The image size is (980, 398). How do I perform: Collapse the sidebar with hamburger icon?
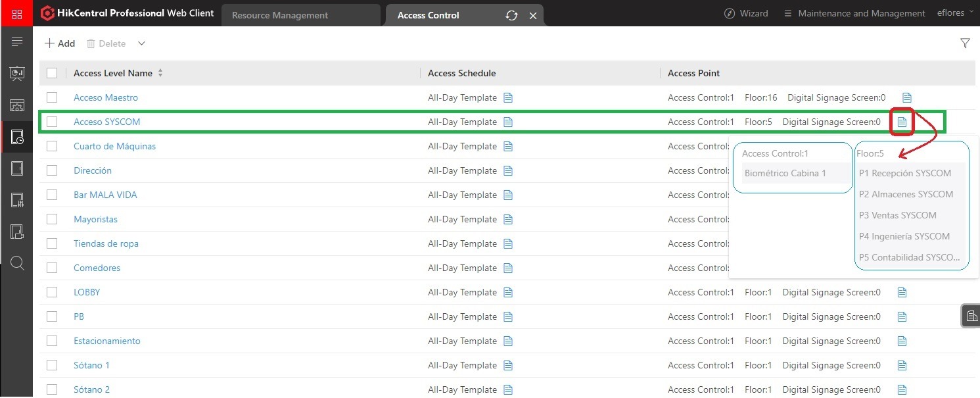coord(17,42)
